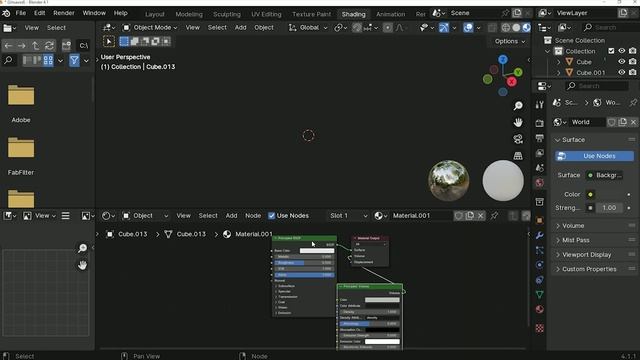Go forward in the file browser
640x360 pixels.
[21, 45]
